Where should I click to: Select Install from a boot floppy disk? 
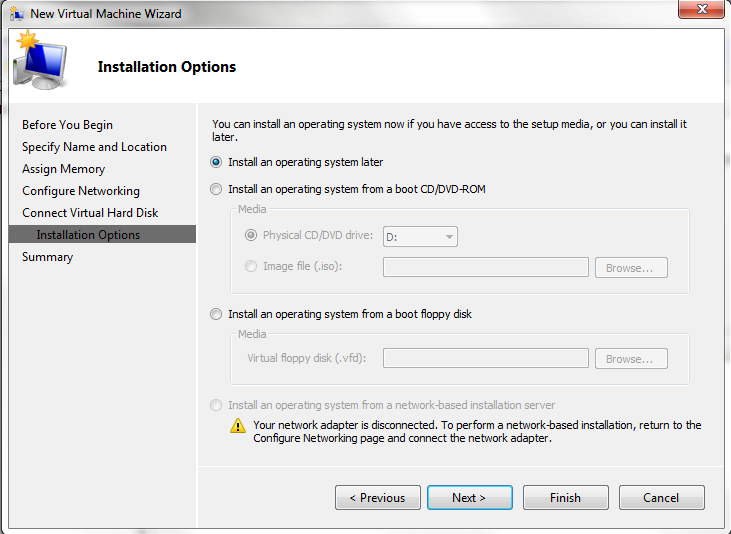point(216,314)
